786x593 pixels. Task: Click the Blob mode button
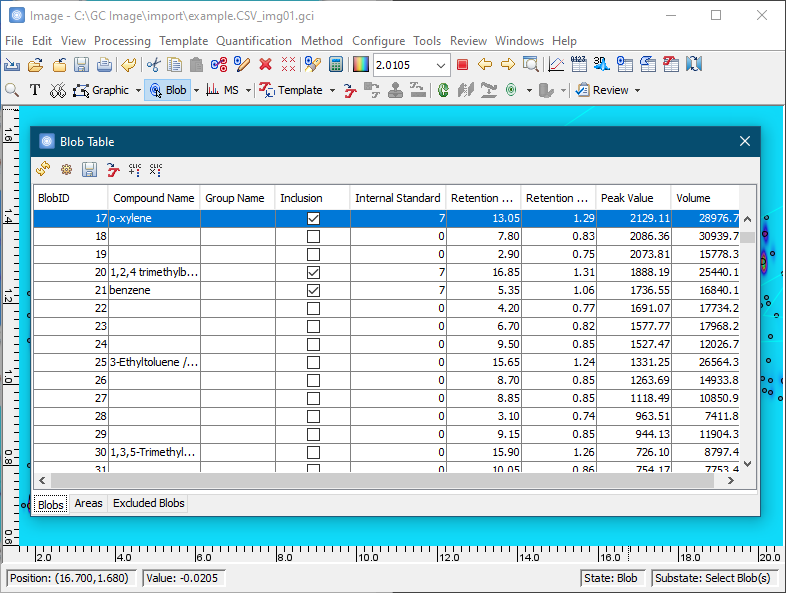coord(167,90)
